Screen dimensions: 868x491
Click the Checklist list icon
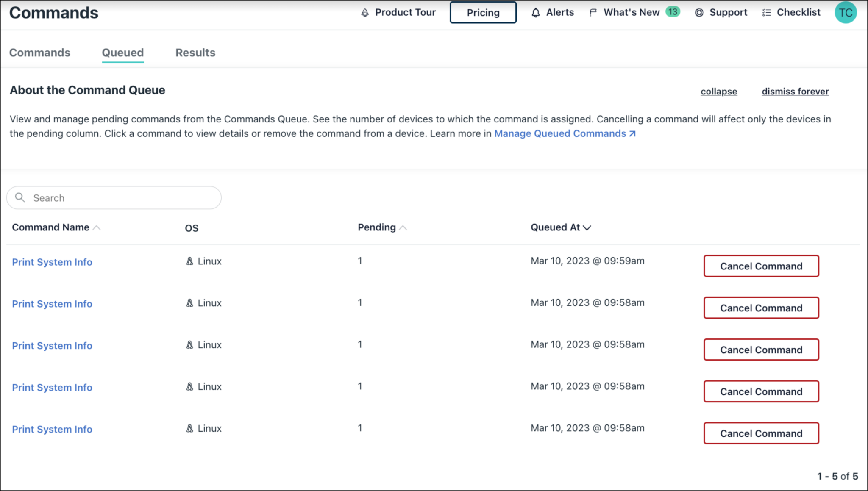coord(766,13)
